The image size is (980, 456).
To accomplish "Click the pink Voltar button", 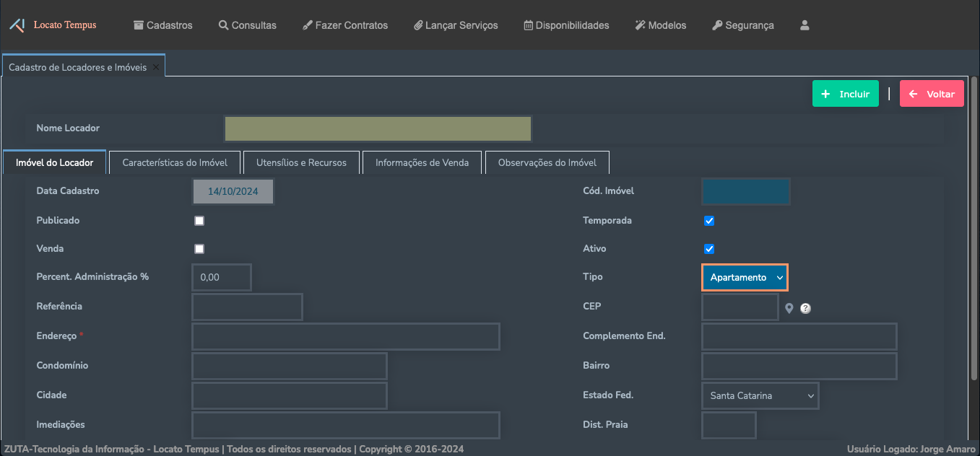I will (x=932, y=94).
